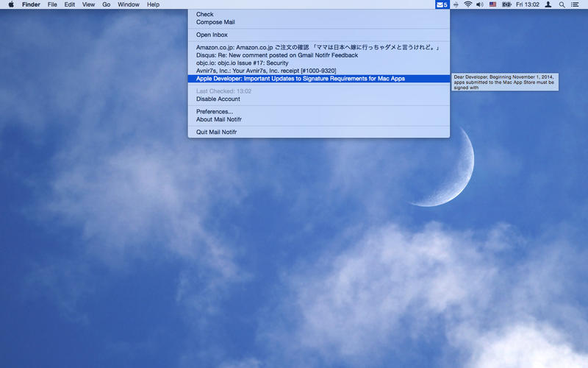Click the battery status icon

506,4
